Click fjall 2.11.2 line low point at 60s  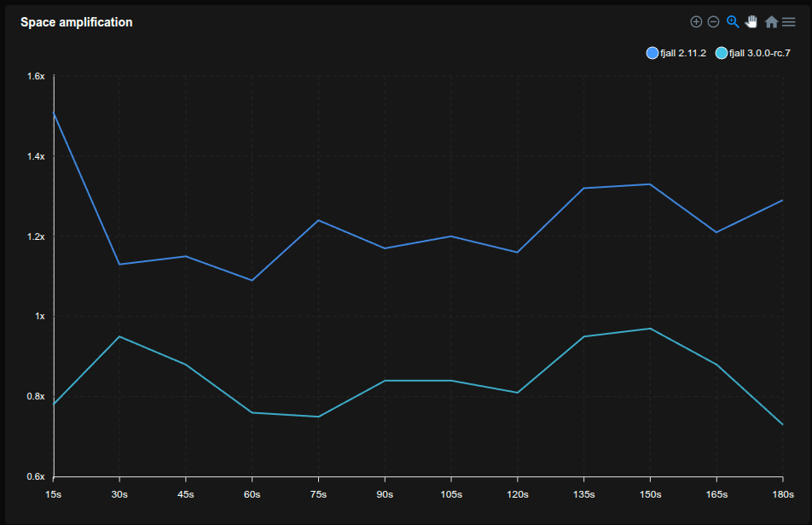point(252,280)
